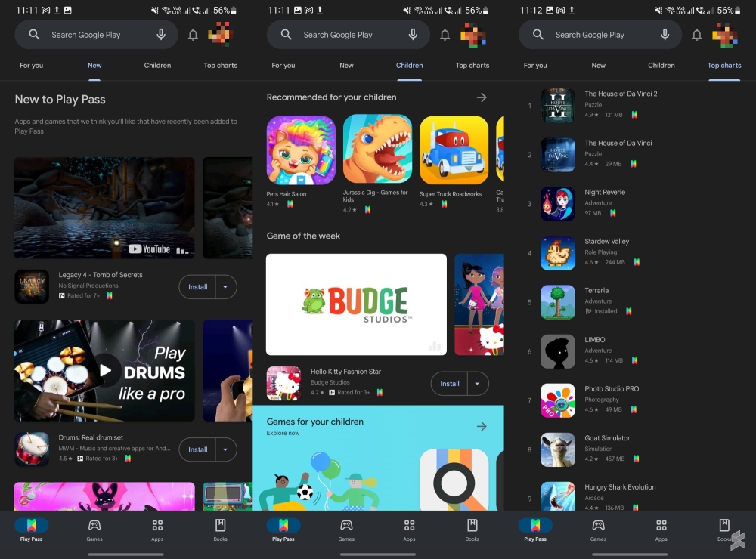Open the Legacy 4 app icon
This screenshot has height=559, width=756.
click(32, 286)
